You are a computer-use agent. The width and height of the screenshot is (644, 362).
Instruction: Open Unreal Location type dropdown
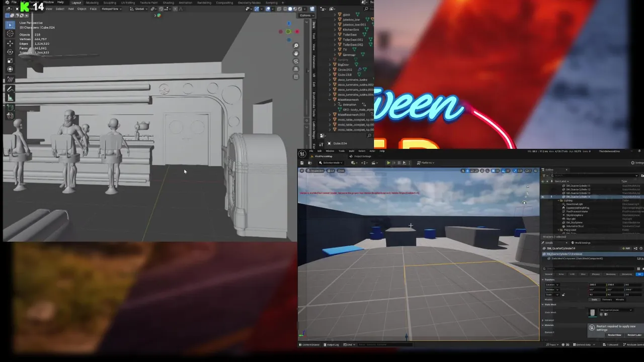pyautogui.click(x=552, y=285)
